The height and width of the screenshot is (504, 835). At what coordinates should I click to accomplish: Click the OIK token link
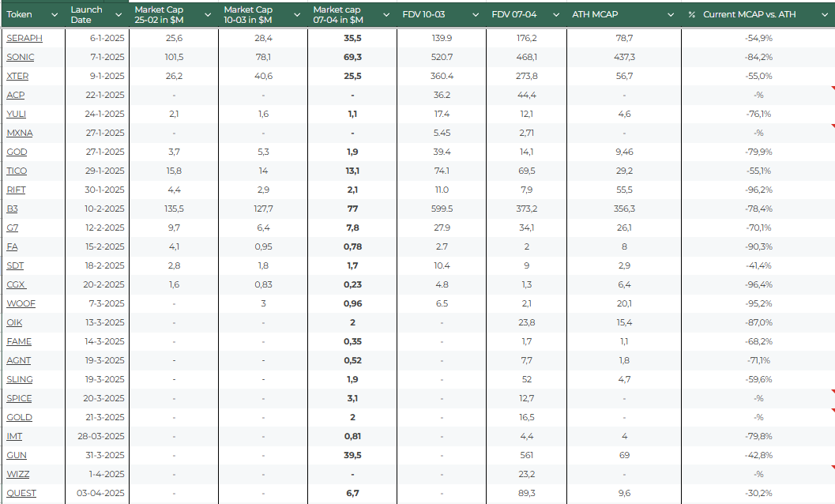pyautogui.click(x=14, y=322)
